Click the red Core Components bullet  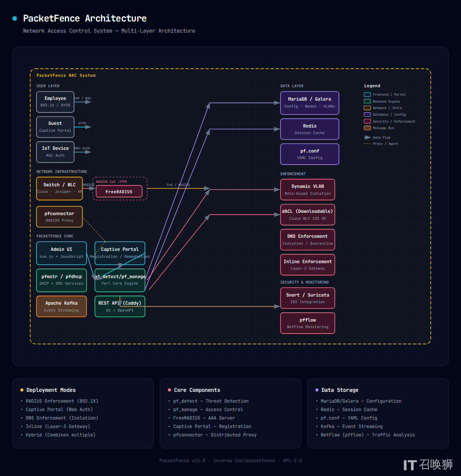[169, 390]
